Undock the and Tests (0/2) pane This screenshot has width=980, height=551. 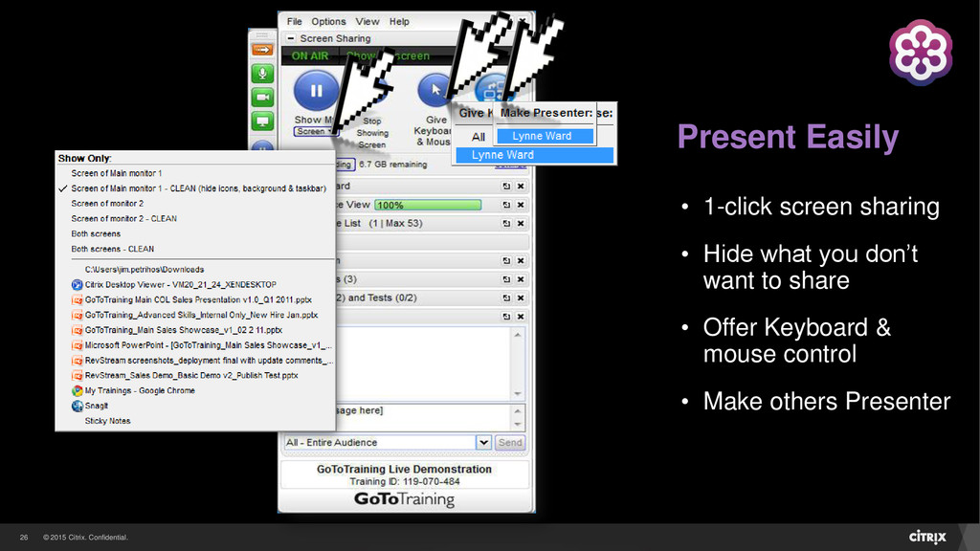click(x=506, y=298)
